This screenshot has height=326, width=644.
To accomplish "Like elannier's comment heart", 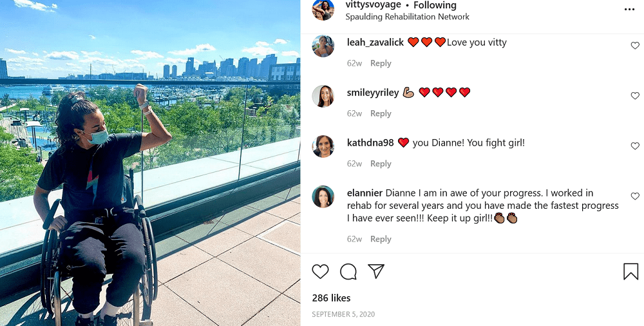I will pos(635,196).
